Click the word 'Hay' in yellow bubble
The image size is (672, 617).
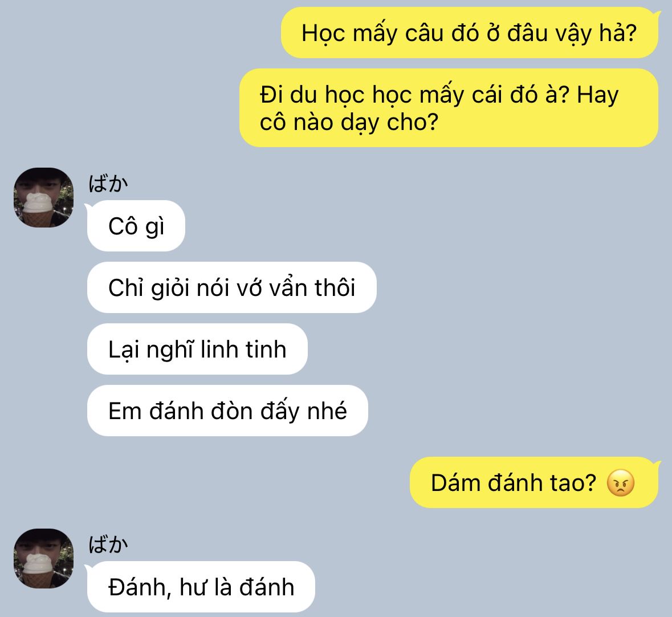click(x=598, y=95)
